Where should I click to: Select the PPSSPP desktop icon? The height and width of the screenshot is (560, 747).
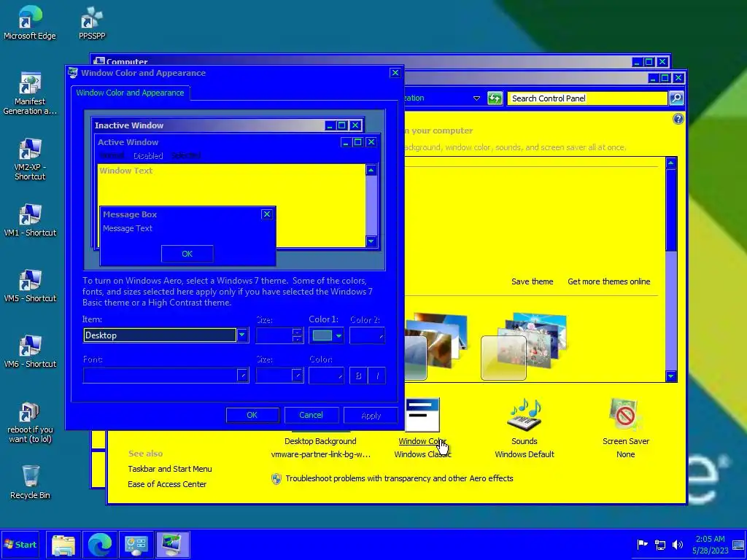91,23
